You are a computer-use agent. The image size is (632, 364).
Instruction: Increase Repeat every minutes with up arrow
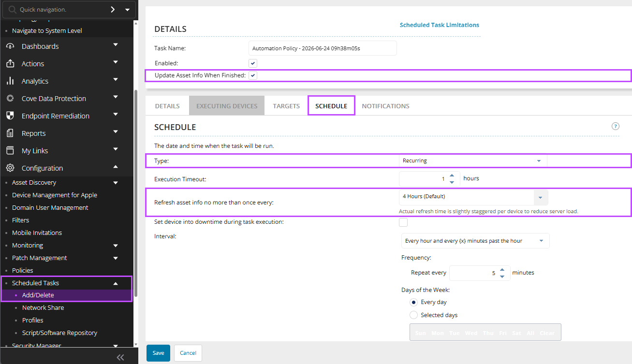(502, 270)
